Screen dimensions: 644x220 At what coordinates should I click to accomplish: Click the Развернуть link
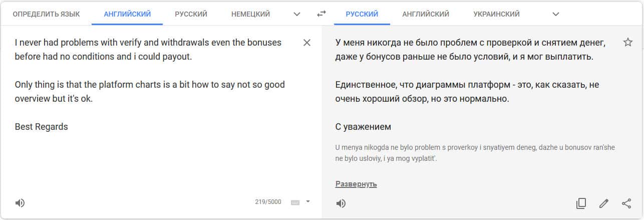(x=356, y=184)
